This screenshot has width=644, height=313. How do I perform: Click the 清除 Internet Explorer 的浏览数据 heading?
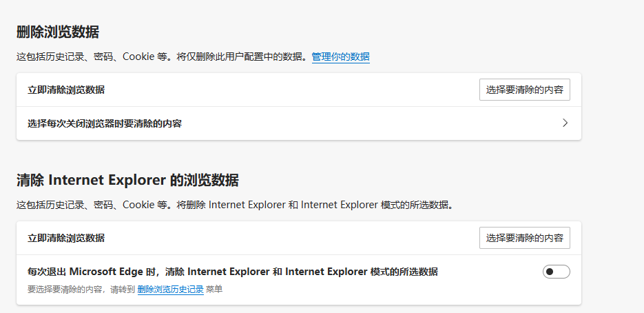[127, 181]
